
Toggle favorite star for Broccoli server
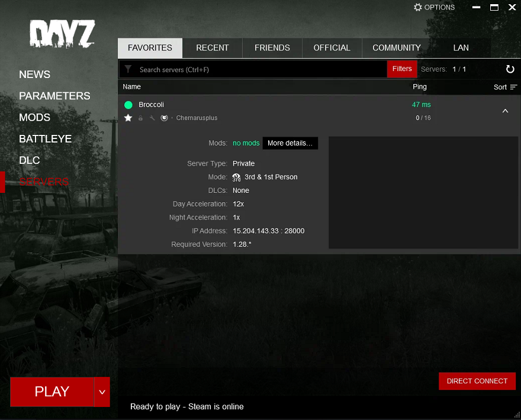pos(128,118)
